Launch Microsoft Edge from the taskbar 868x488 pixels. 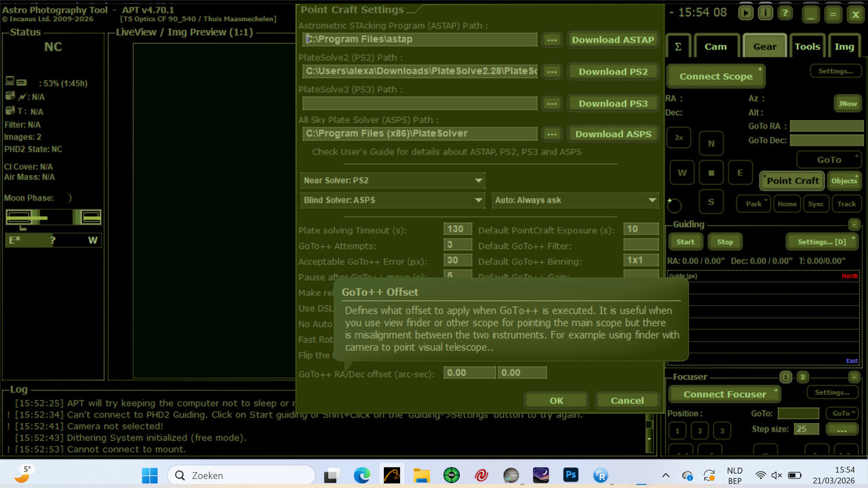361,475
